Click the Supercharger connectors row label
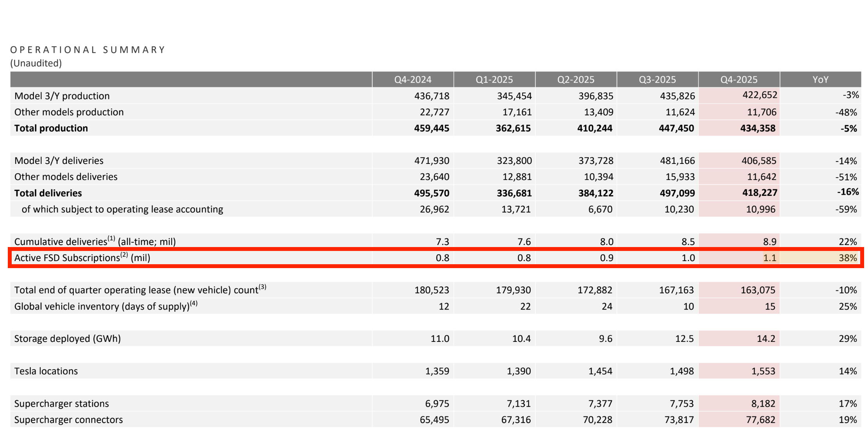The height and width of the screenshot is (441, 868). tap(68, 420)
